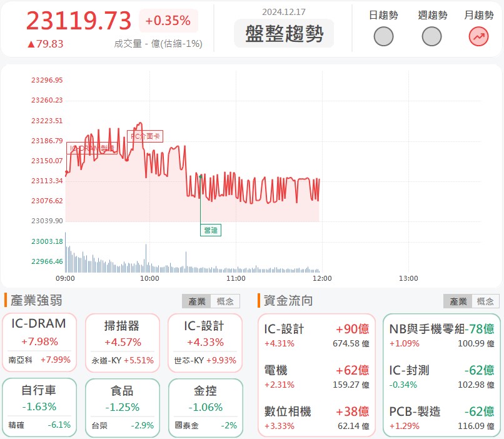Switch 產業強弱 panel to 概念 tab
504x439 pixels.
click(x=225, y=301)
